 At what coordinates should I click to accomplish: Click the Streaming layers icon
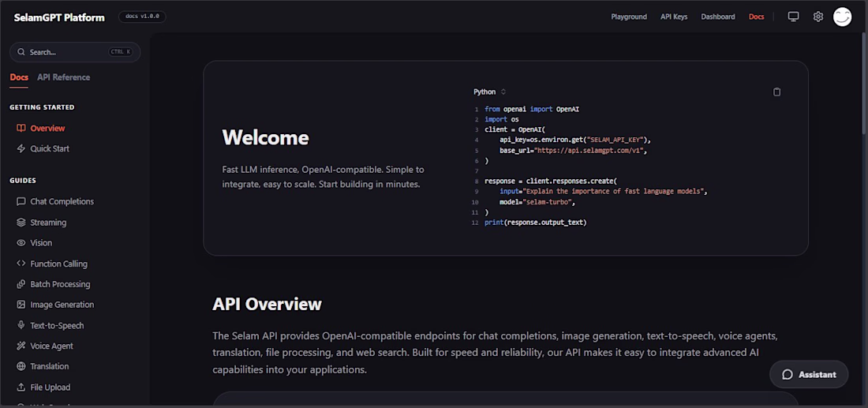(x=21, y=222)
